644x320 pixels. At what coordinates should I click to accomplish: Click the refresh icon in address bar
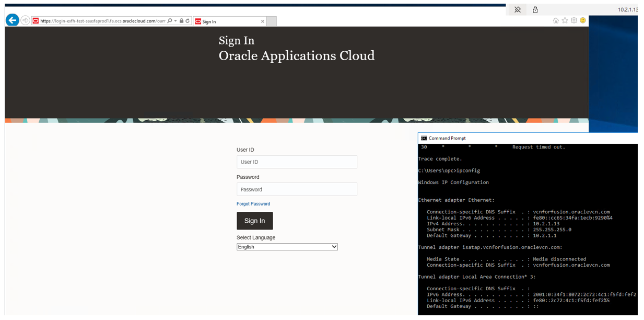pos(188,21)
